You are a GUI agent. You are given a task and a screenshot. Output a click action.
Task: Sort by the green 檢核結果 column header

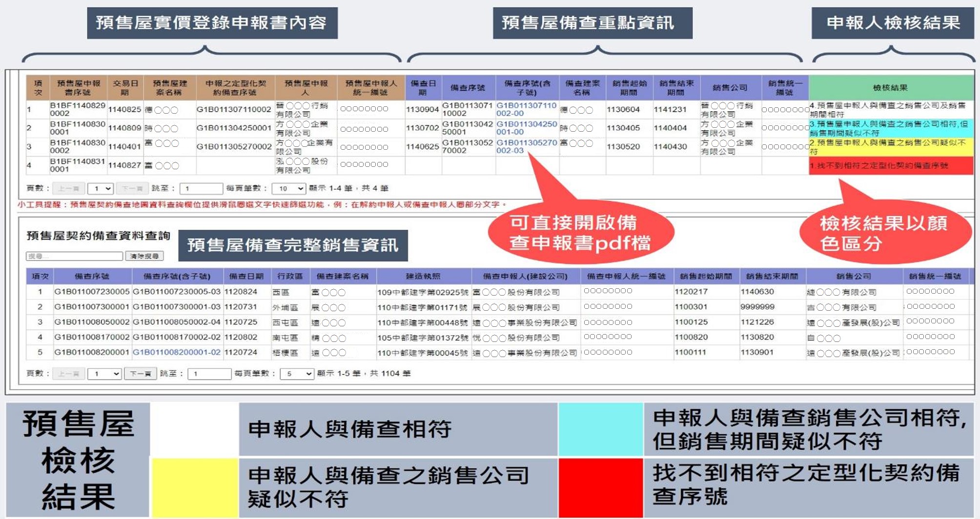(x=890, y=88)
